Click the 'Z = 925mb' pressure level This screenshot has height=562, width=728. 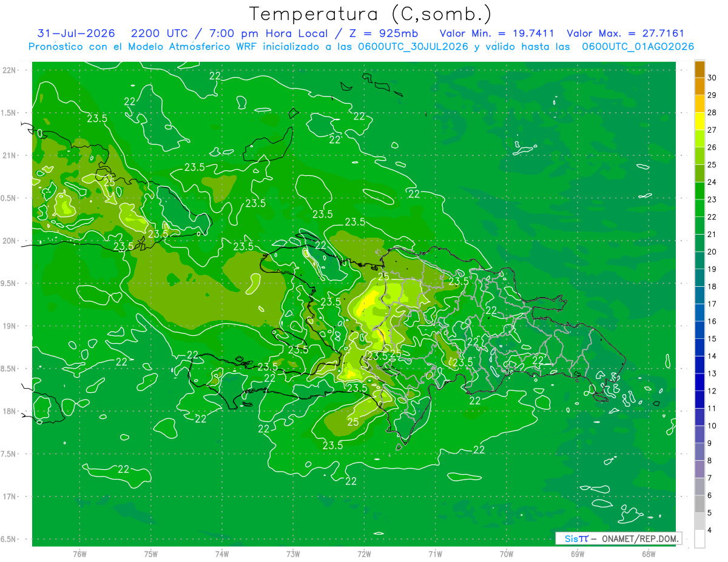coord(385,33)
